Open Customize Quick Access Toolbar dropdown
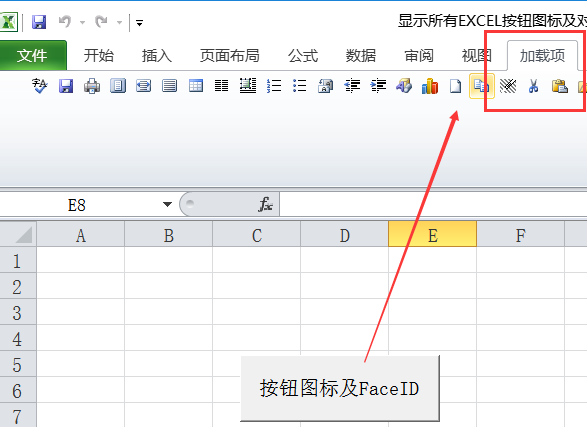Viewport: 587px width, 427px height. (139, 23)
